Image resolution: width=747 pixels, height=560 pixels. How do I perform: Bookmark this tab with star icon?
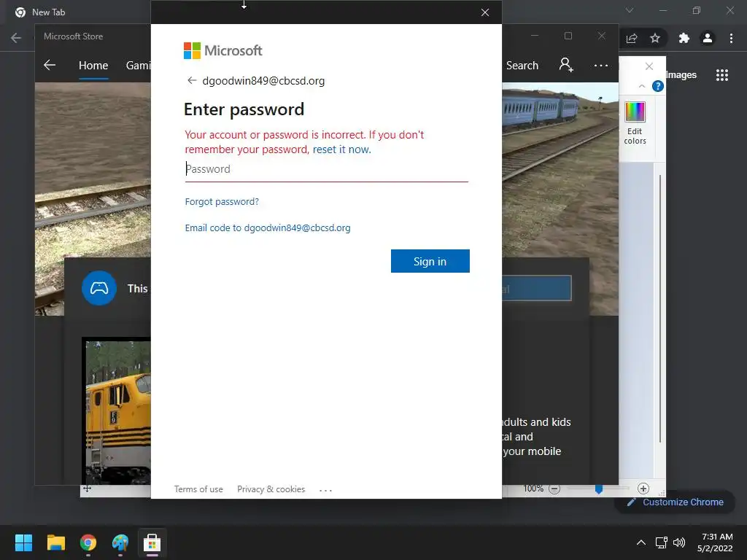pos(655,38)
